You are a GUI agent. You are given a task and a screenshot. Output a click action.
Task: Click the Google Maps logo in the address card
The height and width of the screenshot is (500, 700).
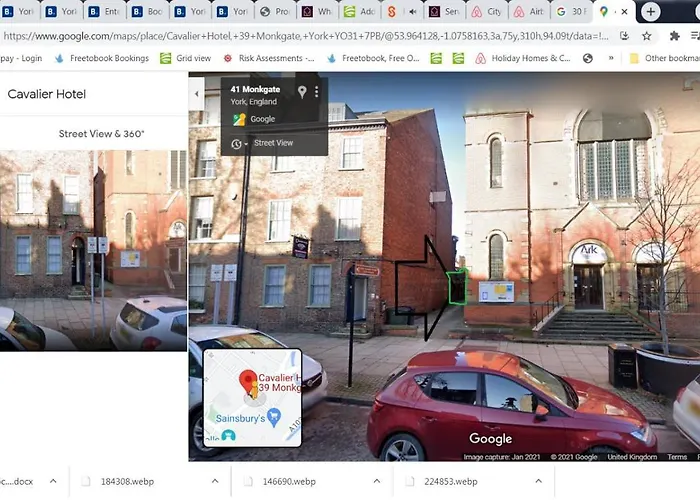click(x=239, y=119)
